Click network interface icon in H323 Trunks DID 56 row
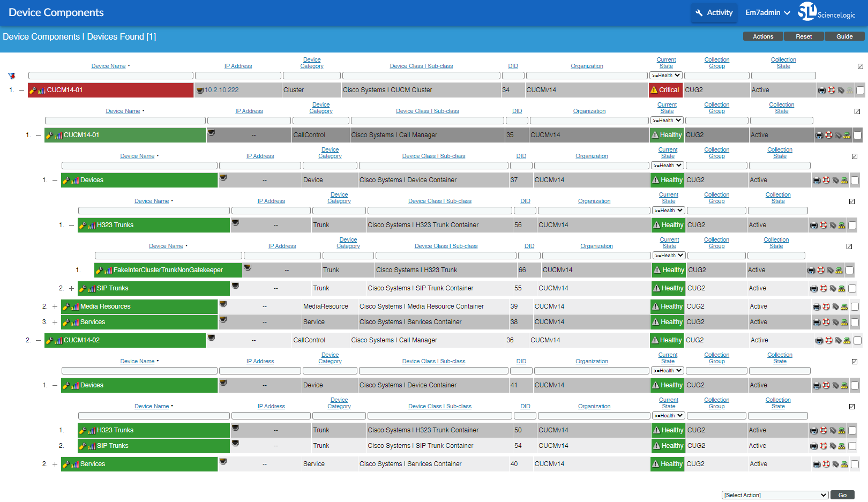The width and height of the screenshot is (868, 502). point(235,222)
